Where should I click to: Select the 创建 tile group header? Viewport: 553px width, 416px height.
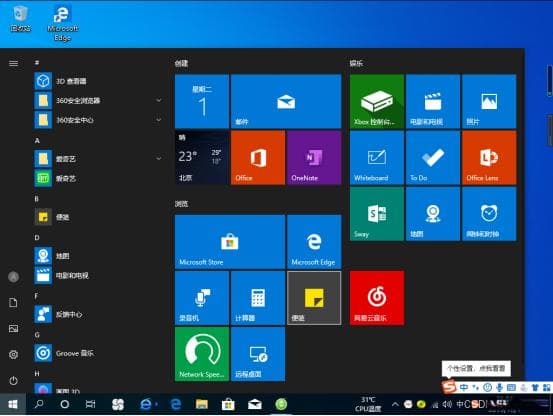click(181, 63)
